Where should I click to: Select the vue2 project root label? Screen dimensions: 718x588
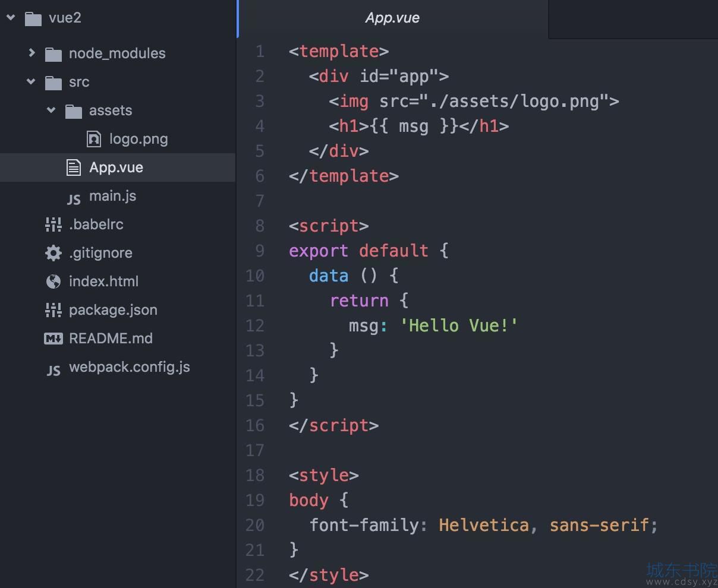(65, 18)
